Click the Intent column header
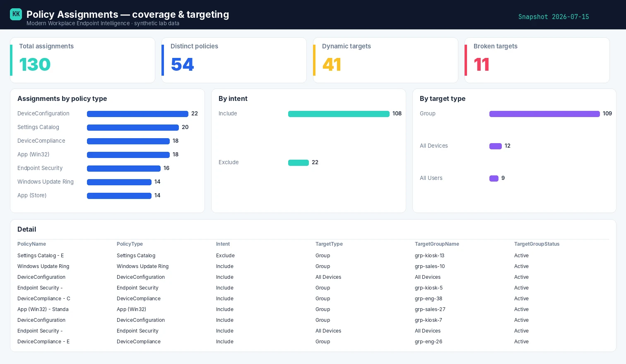The width and height of the screenshot is (626, 364). click(223, 244)
